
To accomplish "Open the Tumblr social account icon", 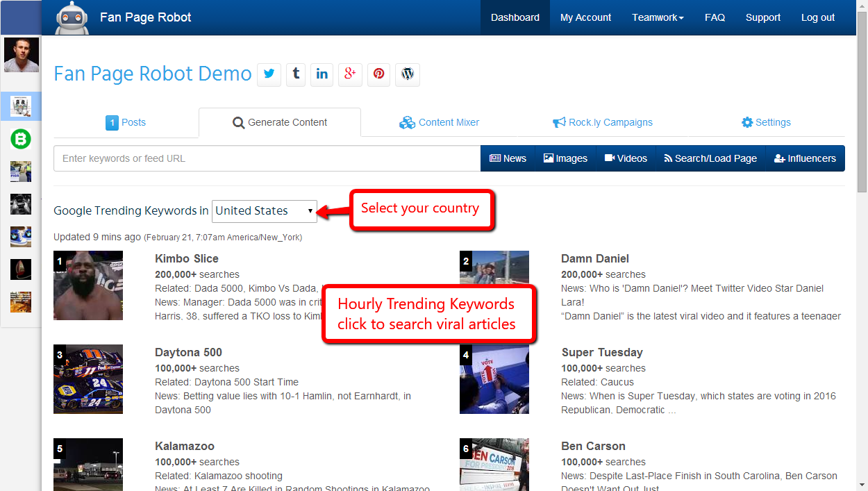I will click(x=296, y=74).
